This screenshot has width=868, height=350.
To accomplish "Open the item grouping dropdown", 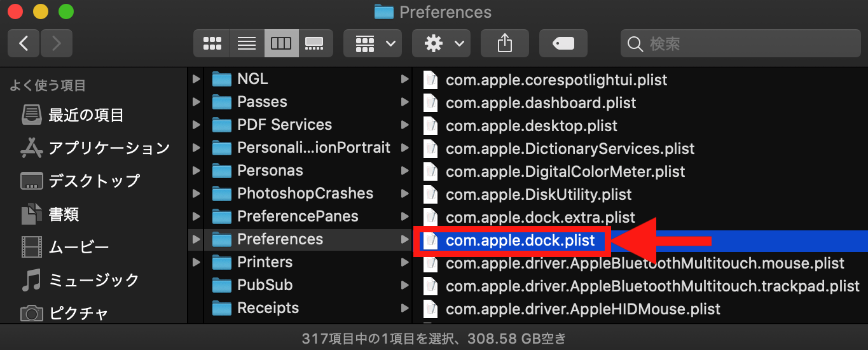I will pyautogui.click(x=373, y=43).
